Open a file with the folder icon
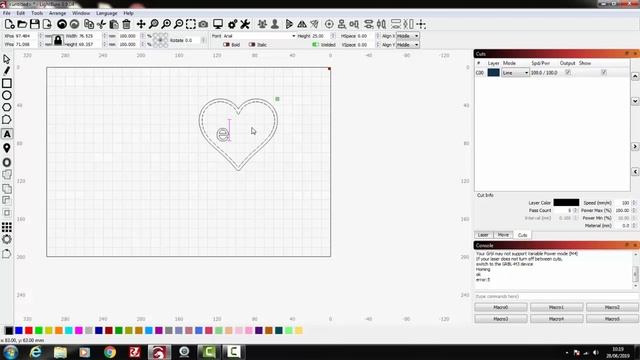Screen dimensions: 640x360 tap(22, 24)
